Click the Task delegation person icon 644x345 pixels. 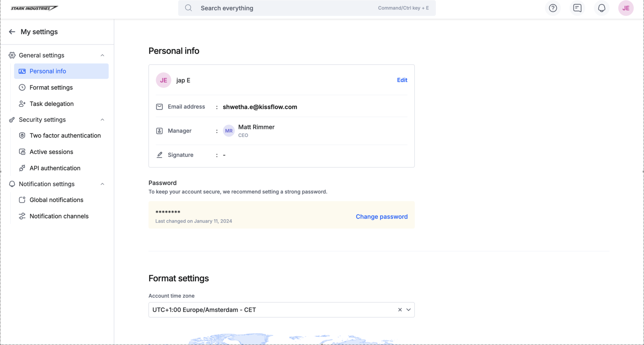coord(22,104)
